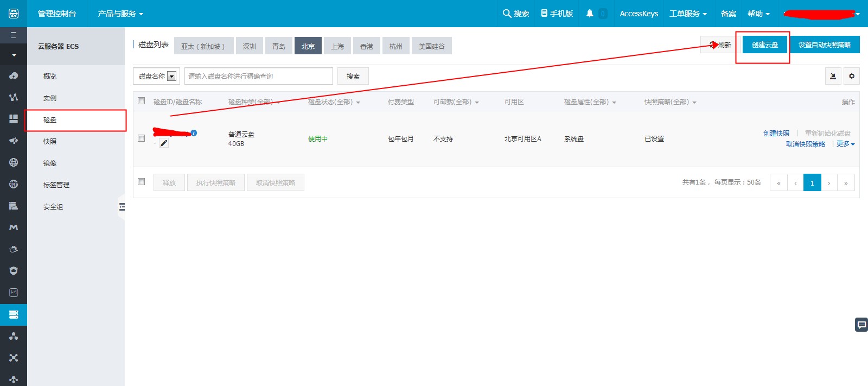
Task: Click the disk name search input field
Action: tap(258, 77)
